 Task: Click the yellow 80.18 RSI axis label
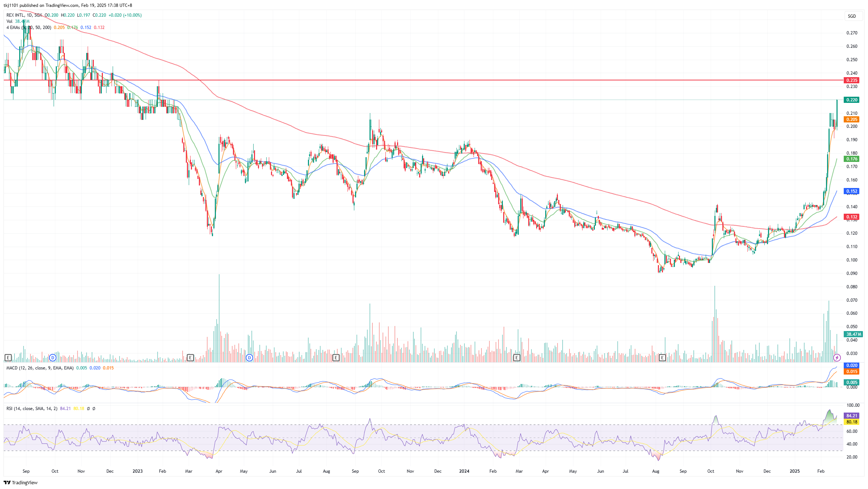[852, 422]
